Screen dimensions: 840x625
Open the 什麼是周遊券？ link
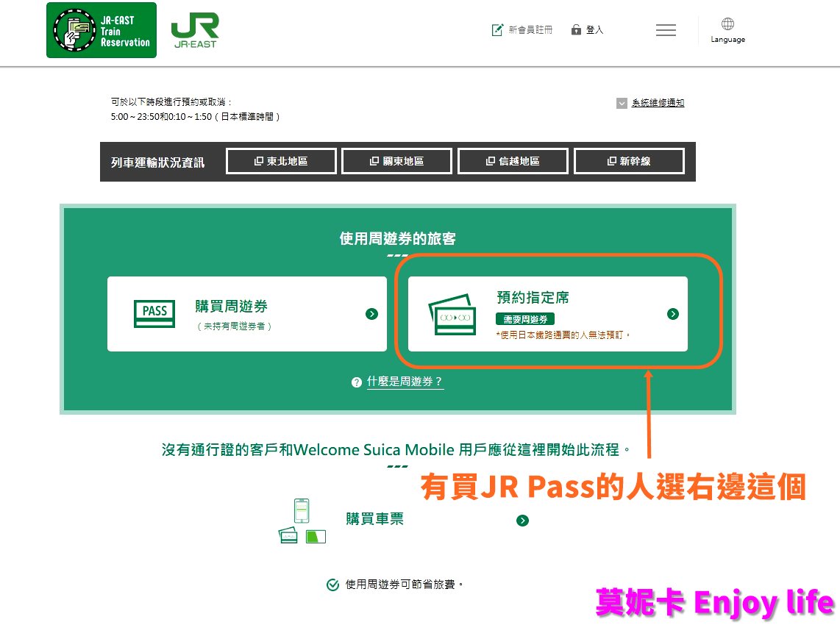pyautogui.click(x=405, y=382)
